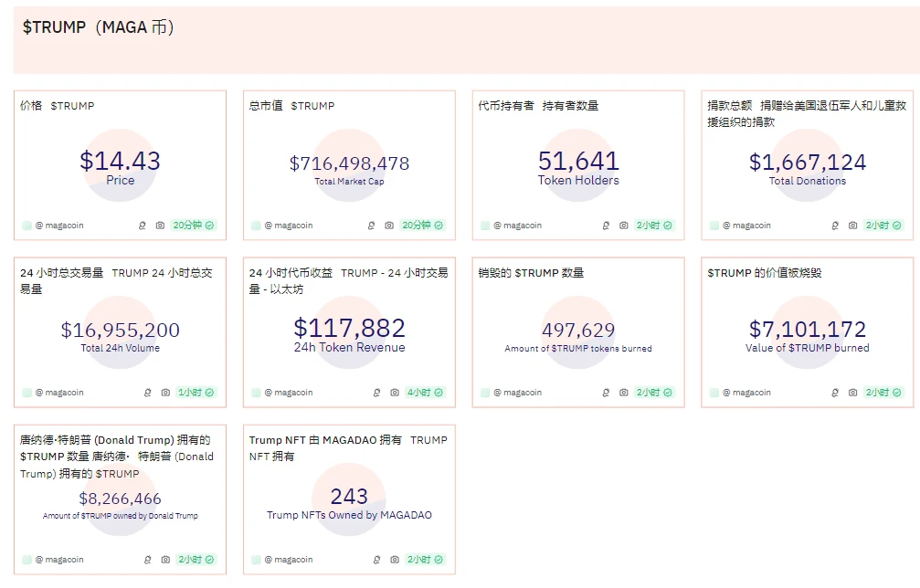Open the @magacoin link on the Total Donations card
This screenshot has width=920, height=588.
pos(746,226)
